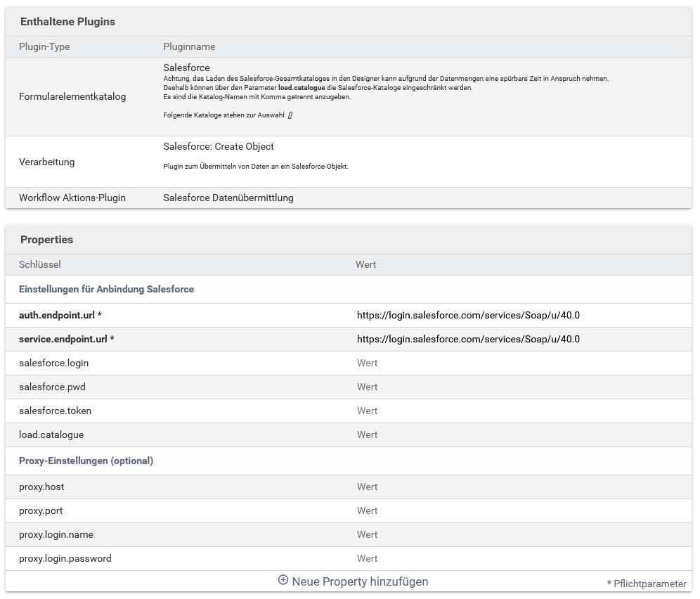Select the 'Salesforce Datenübermittlung' plugin row
Screen dimensions: 700x599
pos(228,198)
